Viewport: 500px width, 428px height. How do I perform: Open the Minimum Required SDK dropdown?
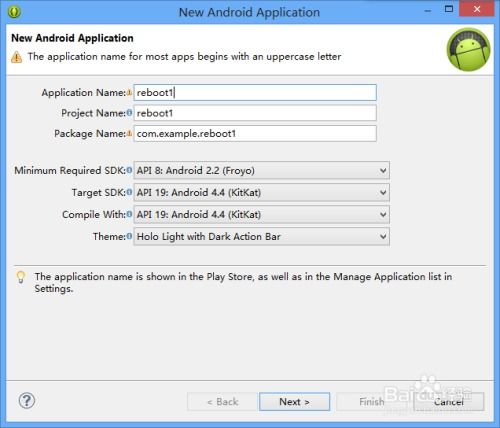pyautogui.click(x=262, y=171)
